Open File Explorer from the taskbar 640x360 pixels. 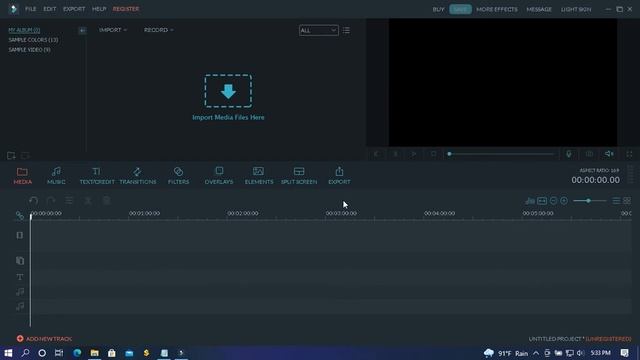tap(94, 353)
